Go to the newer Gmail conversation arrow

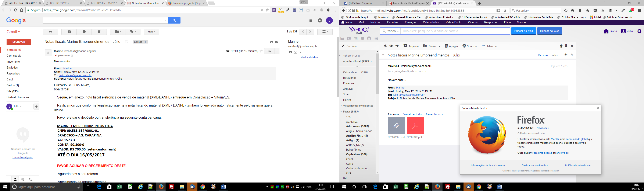point(303,32)
